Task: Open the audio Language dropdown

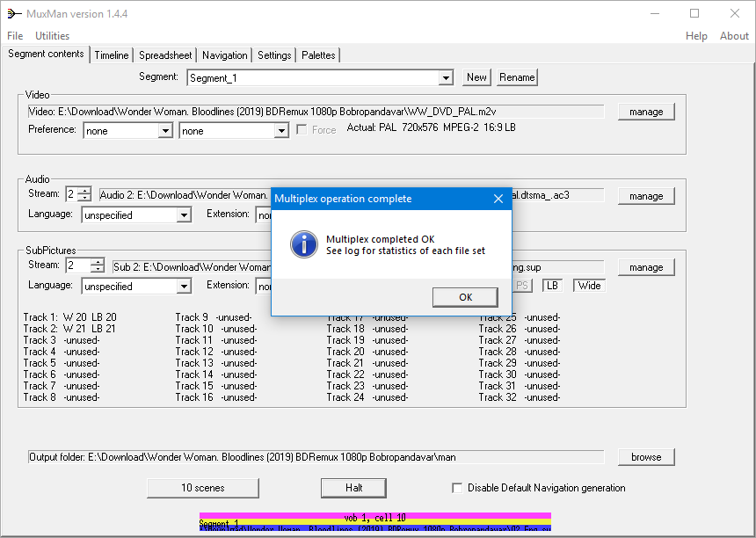Action: (x=184, y=215)
